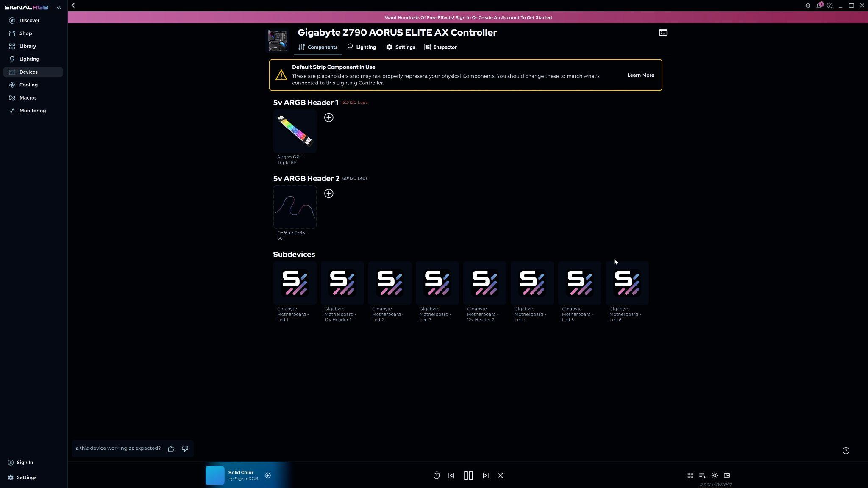Click the Subdevices heading

[294, 255]
